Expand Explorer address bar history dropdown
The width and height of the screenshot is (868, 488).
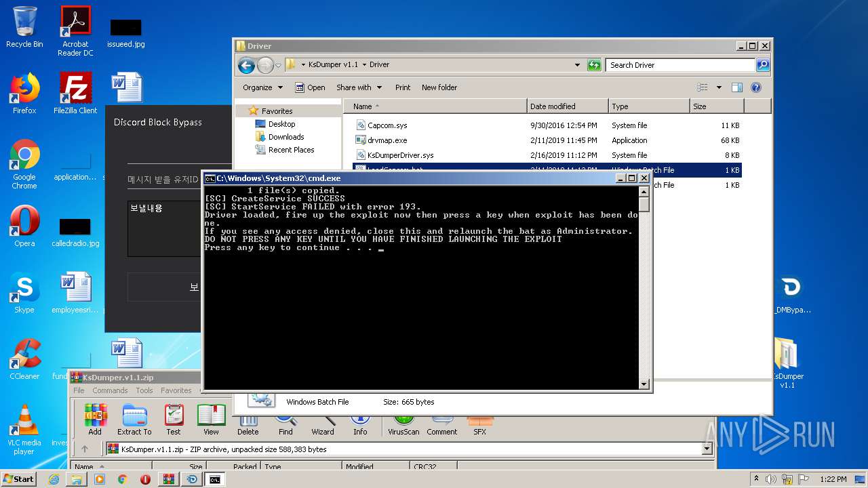577,65
